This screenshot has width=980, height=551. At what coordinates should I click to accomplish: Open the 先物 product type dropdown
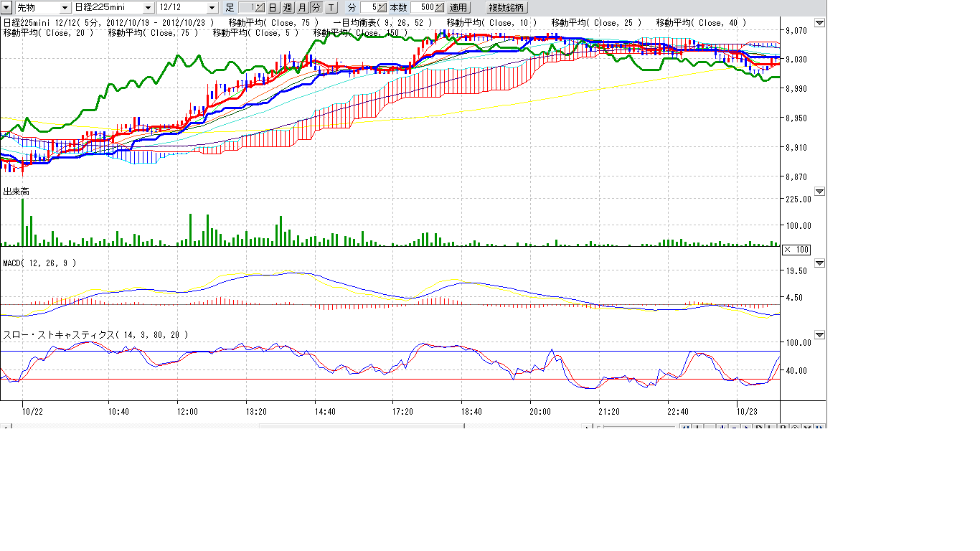pos(65,7)
